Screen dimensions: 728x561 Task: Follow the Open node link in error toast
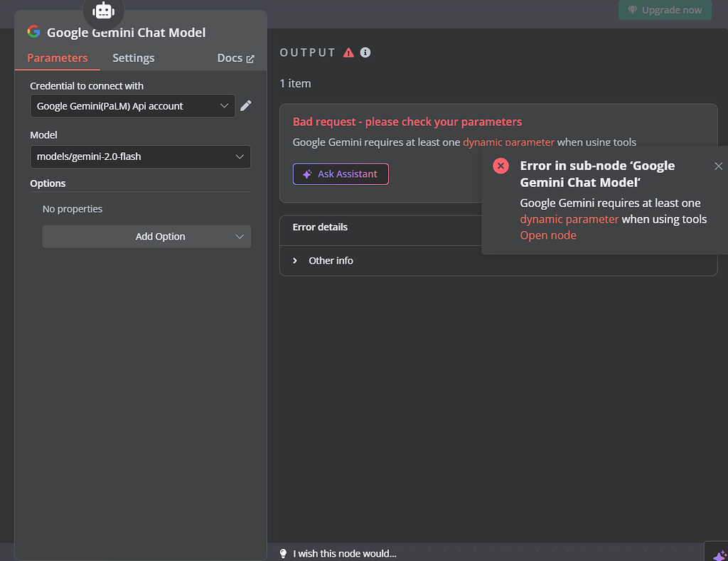click(x=547, y=235)
